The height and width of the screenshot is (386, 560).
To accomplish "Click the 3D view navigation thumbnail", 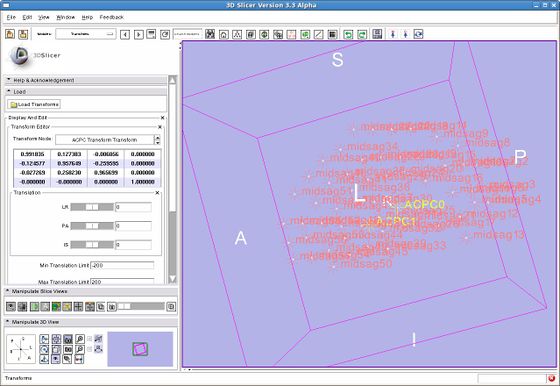I will pyautogui.click(x=140, y=349).
